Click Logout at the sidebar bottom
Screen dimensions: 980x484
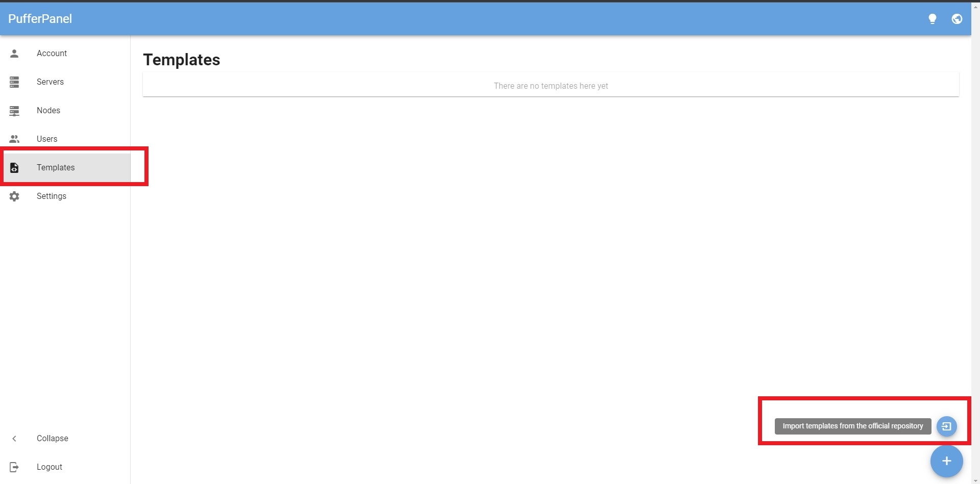pyautogui.click(x=49, y=467)
